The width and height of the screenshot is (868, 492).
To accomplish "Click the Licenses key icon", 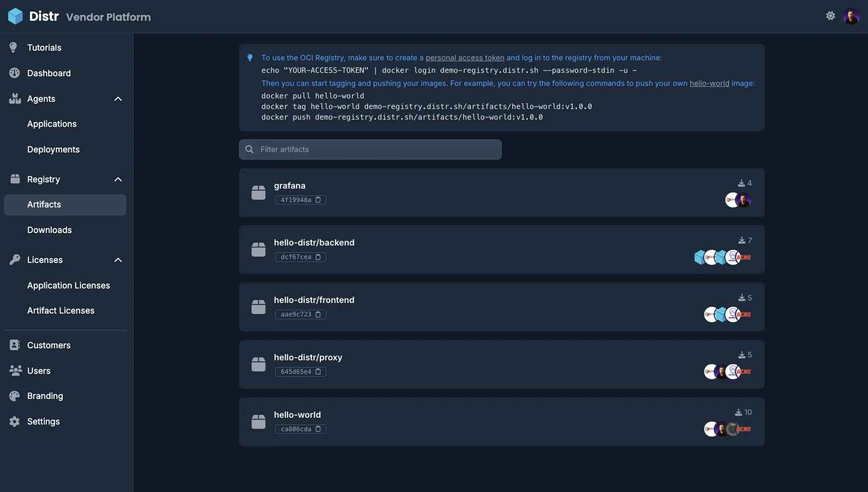I will tap(14, 260).
